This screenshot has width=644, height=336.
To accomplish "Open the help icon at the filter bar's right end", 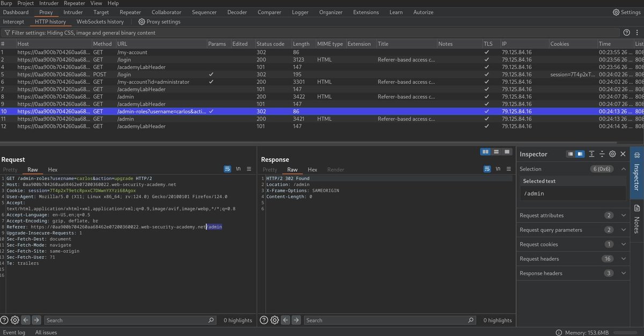I will click(626, 33).
